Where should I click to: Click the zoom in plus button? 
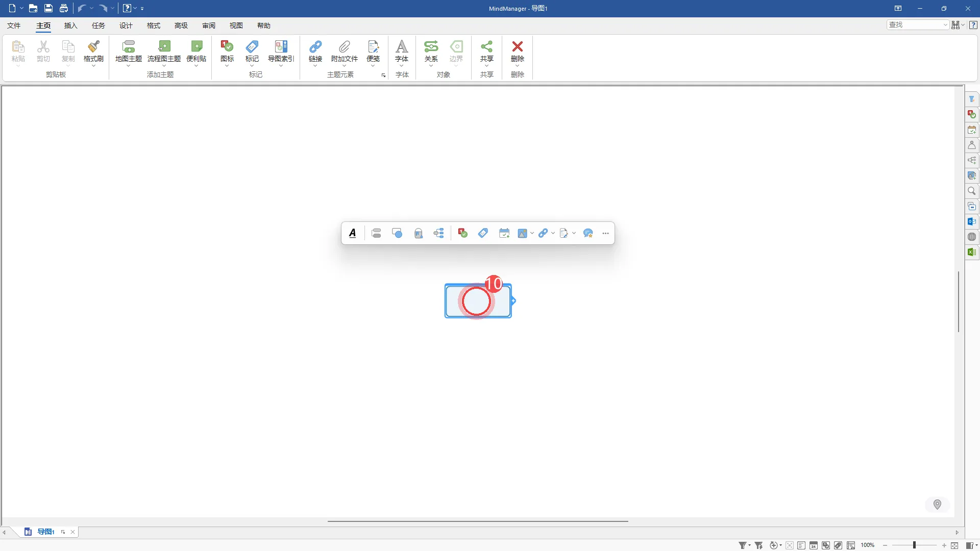point(944,545)
